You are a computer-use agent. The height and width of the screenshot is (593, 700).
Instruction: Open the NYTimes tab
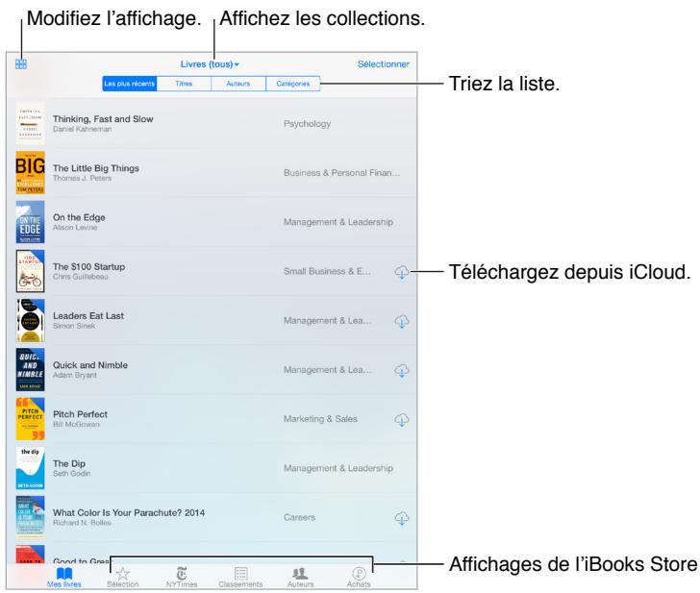coord(182,577)
